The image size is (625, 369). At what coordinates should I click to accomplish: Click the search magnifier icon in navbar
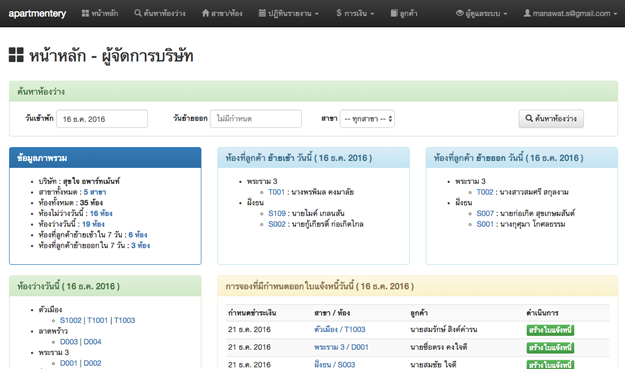click(138, 13)
